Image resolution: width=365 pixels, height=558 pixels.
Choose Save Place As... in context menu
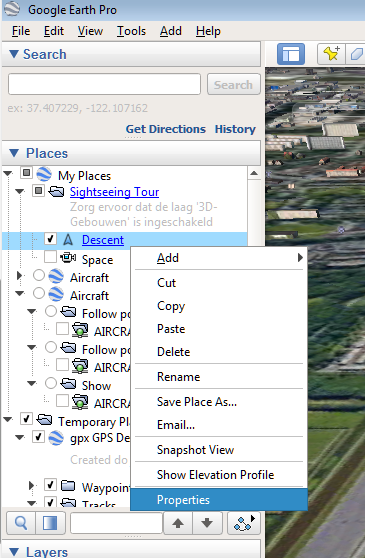click(219, 402)
